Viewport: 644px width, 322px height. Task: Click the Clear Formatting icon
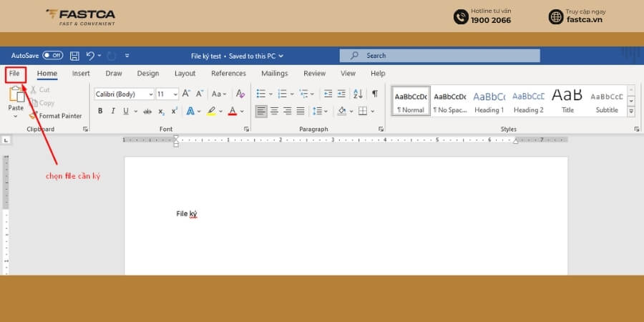click(240, 94)
